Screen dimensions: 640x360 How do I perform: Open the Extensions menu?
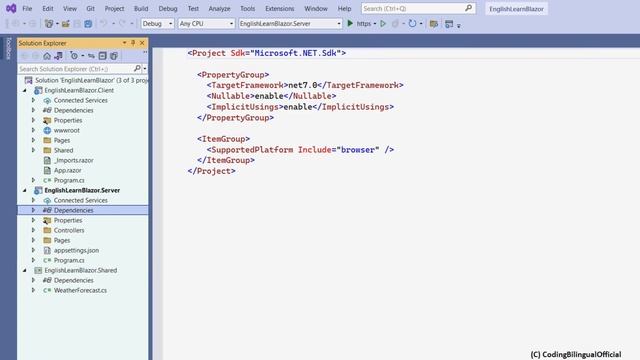(x=280, y=8)
